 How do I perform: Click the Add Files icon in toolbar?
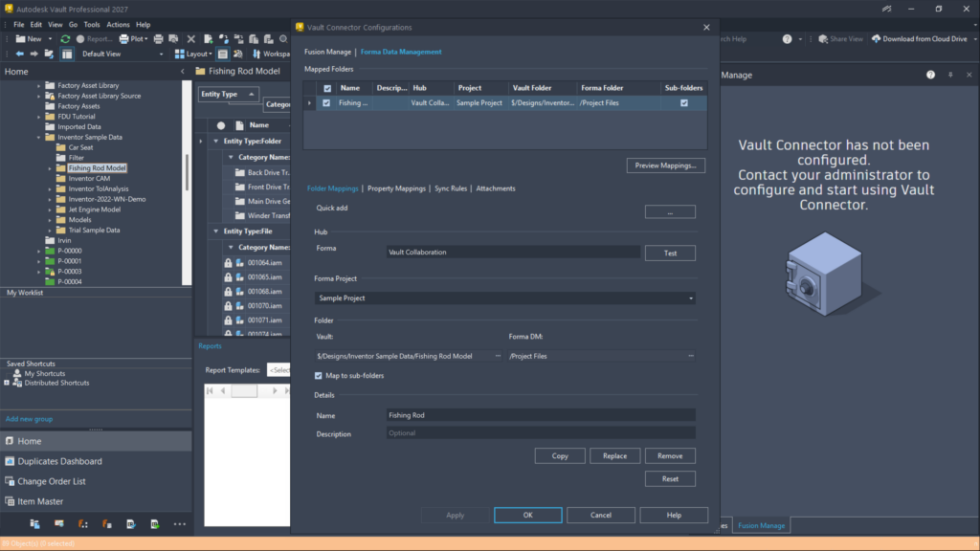(208, 38)
